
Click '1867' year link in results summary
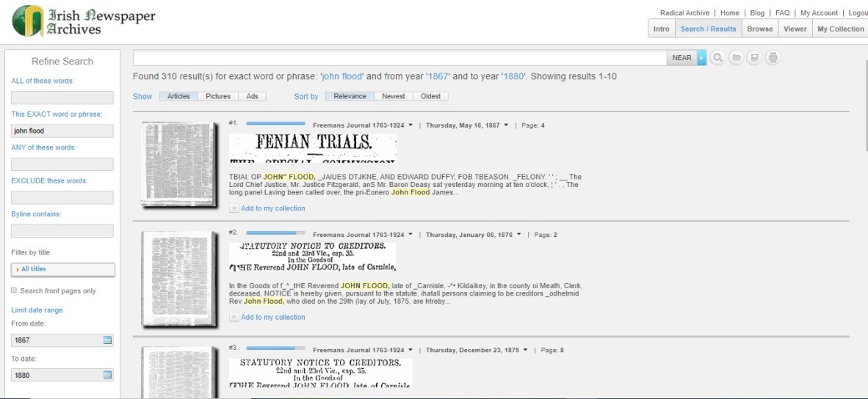point(440,77)
